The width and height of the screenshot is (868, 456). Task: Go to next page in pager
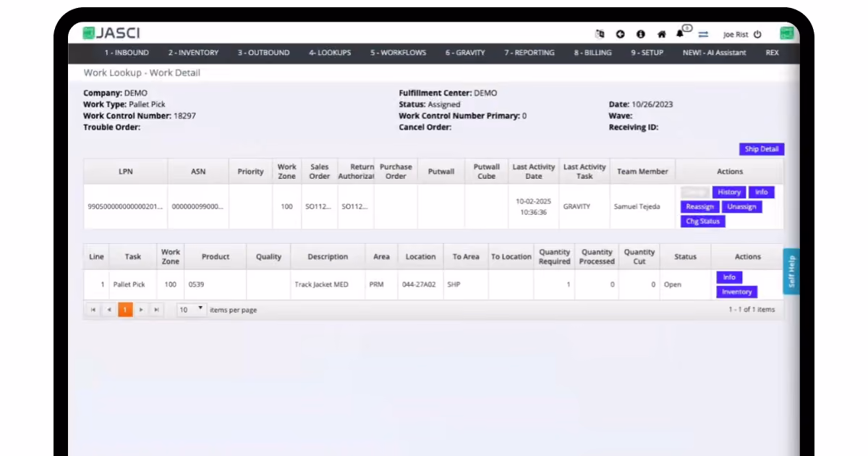click(142, 310)
